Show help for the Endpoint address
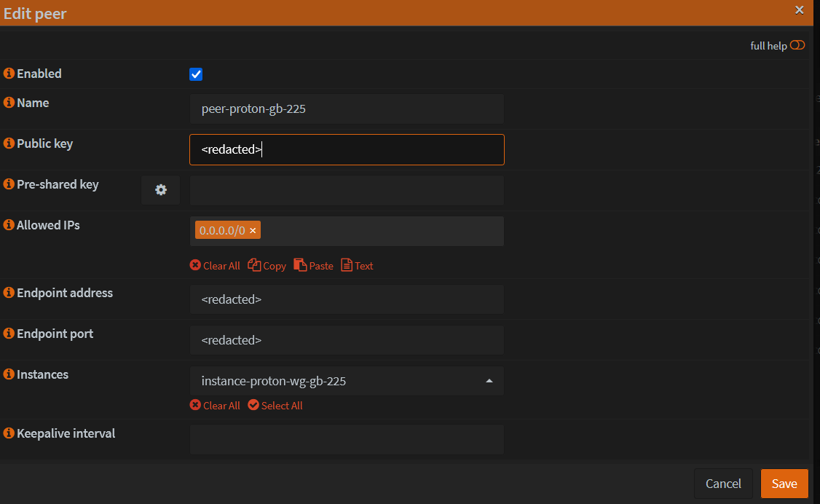This screenshot has width=820, height=504. pyautogui.click(x=8, y=293)
